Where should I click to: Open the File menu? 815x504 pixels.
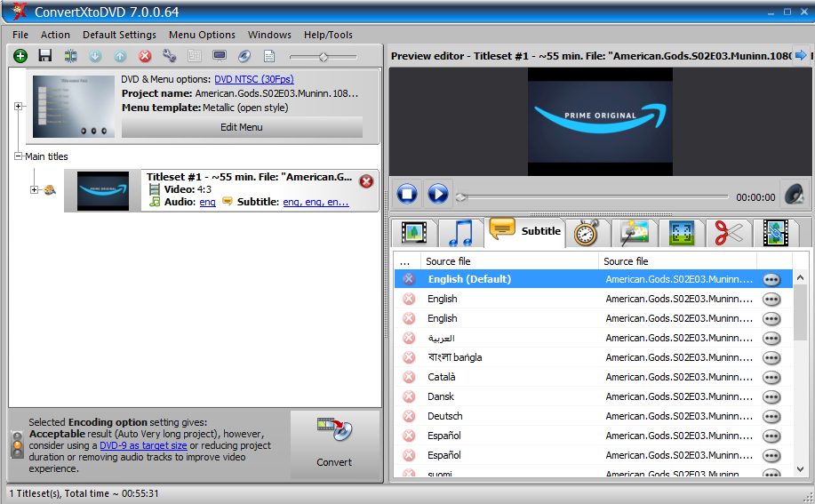pos(20,35)
